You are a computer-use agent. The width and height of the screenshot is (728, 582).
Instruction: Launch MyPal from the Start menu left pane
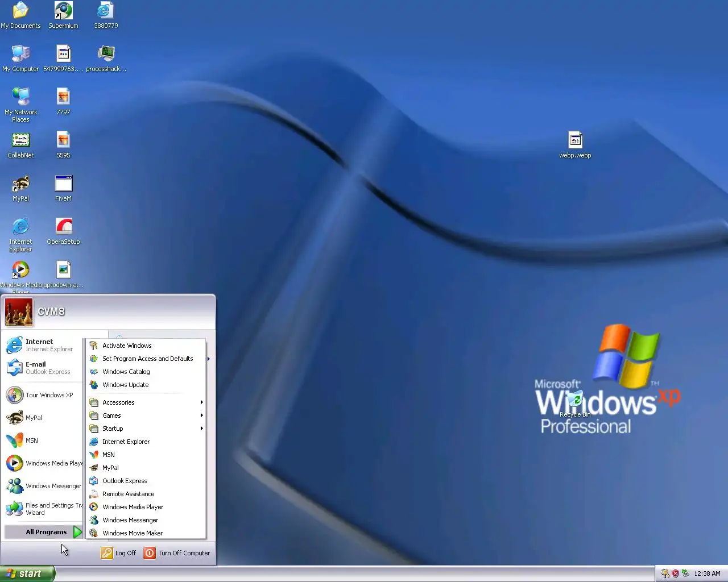pos(43,418)
